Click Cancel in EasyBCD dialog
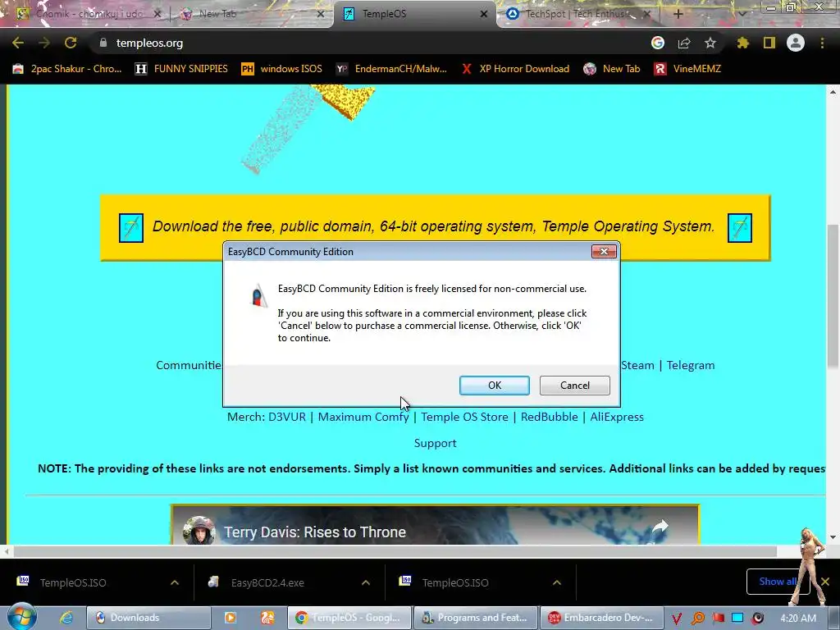Screen dimensions: 840x630 click(x=574, y=386)
